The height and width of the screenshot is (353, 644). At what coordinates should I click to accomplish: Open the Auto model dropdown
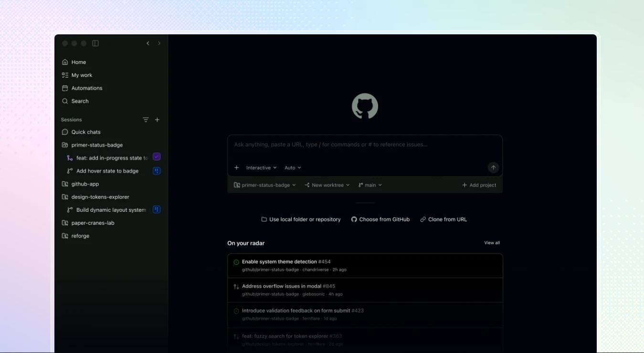293,168
